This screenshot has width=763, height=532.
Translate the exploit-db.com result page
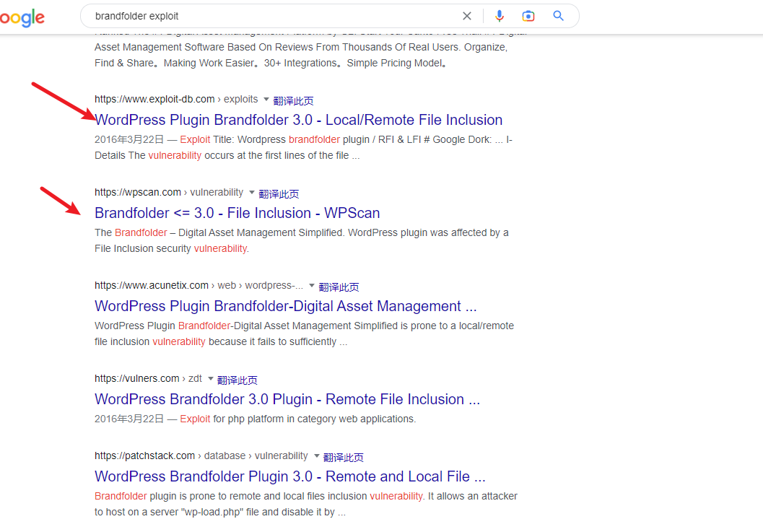click(293, 100)
